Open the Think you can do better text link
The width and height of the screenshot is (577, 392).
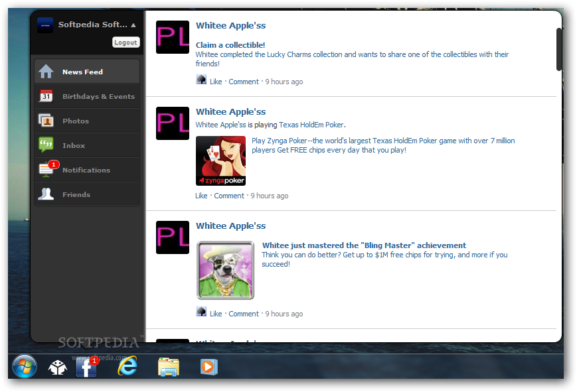click(x=384, y=259)
